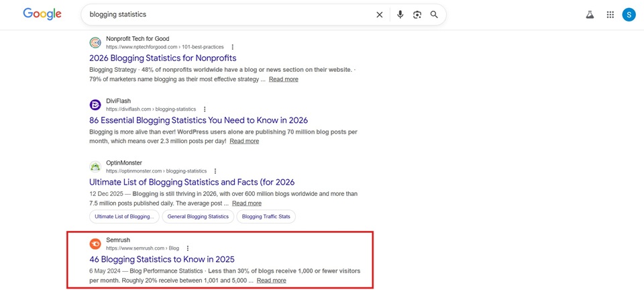Open the Google apps grid
The width and height of the screenshot is (644, 290).
[x=610, y=15]
